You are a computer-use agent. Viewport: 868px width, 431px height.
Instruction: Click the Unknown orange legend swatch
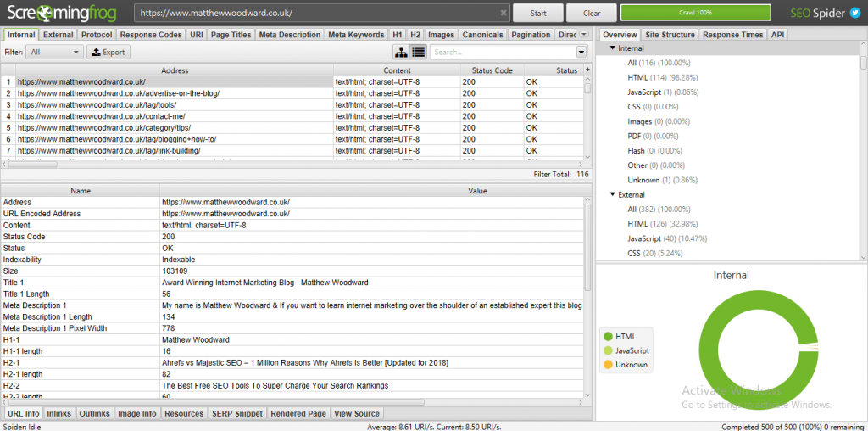pos(608,365)
